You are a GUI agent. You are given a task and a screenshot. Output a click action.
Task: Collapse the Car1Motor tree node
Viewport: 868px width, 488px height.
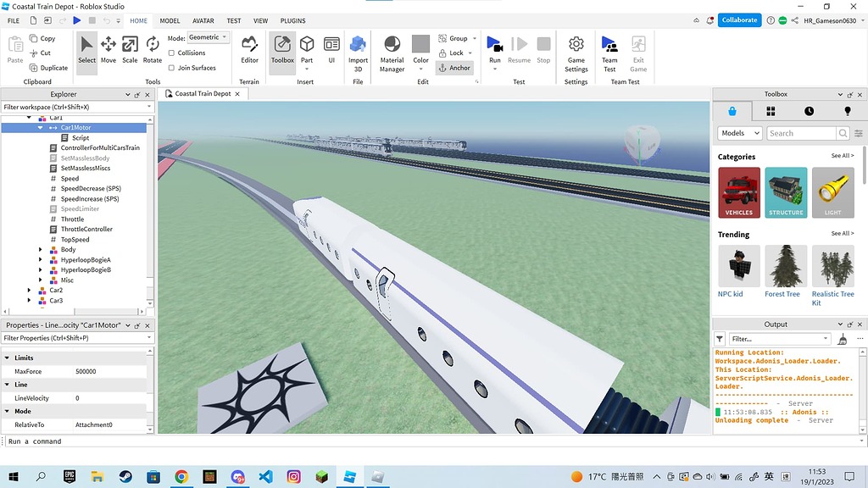pos(40,128)
